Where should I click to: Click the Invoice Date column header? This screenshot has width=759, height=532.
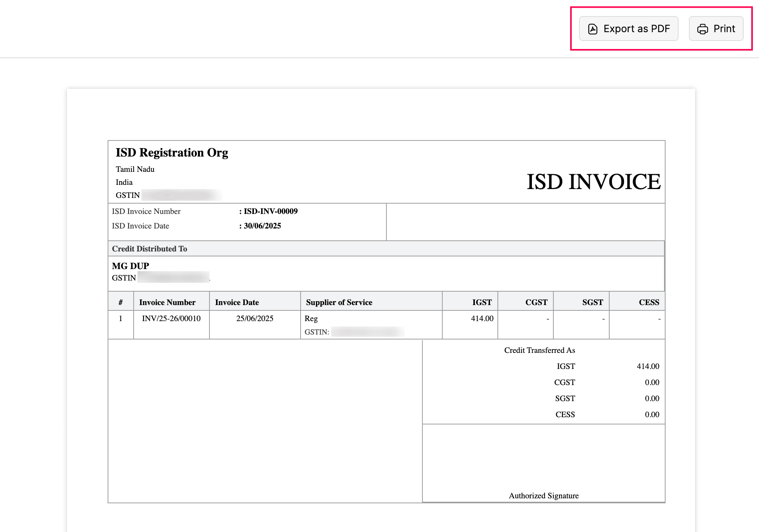tap(237, 302)
